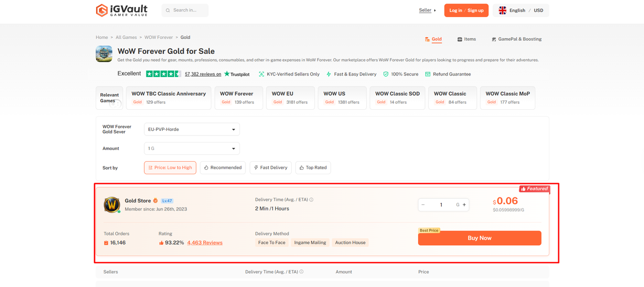Click the Buy Now button
Viewport: 644px width, 287px height.
coord(479,238)
